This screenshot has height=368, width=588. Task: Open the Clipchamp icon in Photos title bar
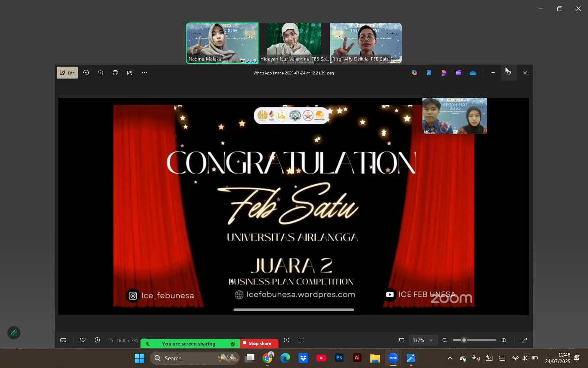(459, 73)
